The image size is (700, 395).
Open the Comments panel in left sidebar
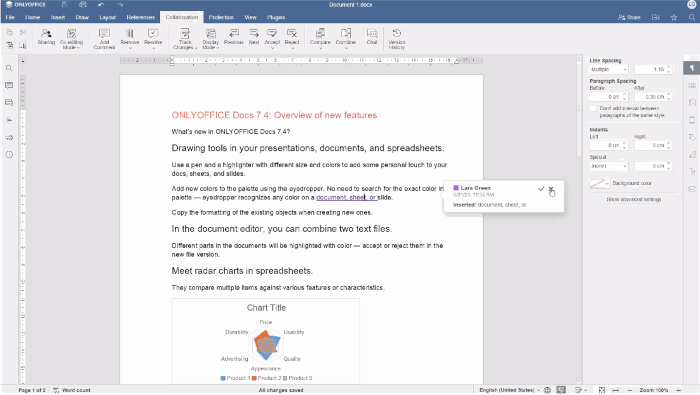coord(9,85)
